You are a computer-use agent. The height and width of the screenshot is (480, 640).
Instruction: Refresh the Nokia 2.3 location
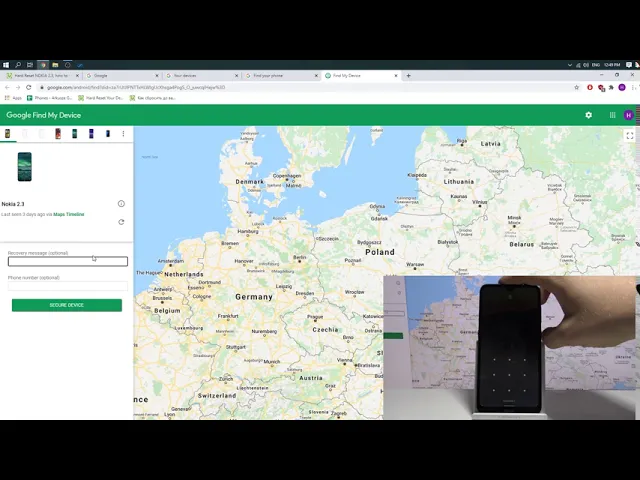pyautogui.click(x=121, y=222)
